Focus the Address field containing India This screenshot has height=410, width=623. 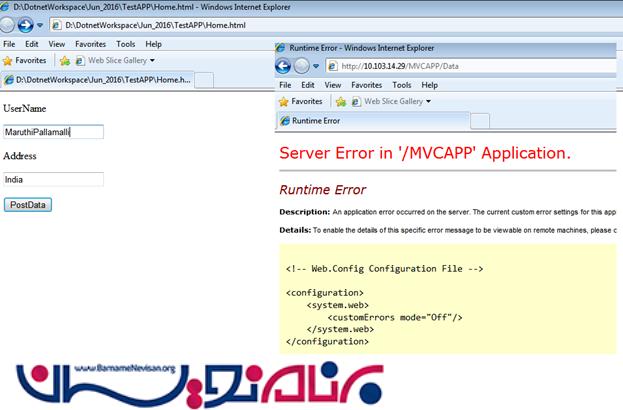coord(53,180)
